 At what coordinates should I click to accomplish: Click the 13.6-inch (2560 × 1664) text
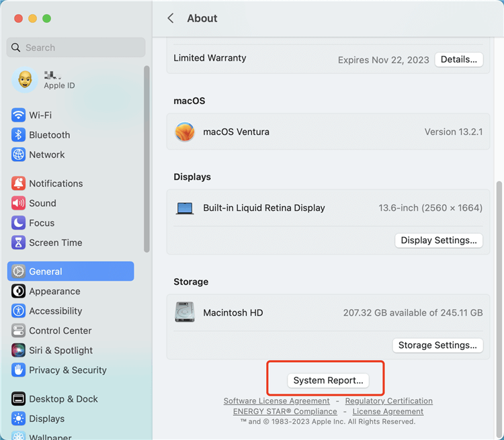[430, 208]
